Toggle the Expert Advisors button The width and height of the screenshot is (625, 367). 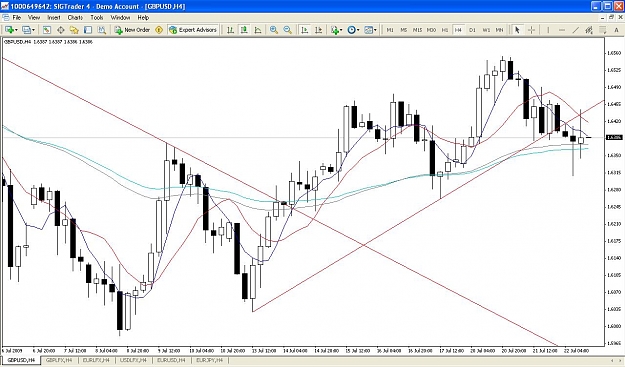(193, 30)
